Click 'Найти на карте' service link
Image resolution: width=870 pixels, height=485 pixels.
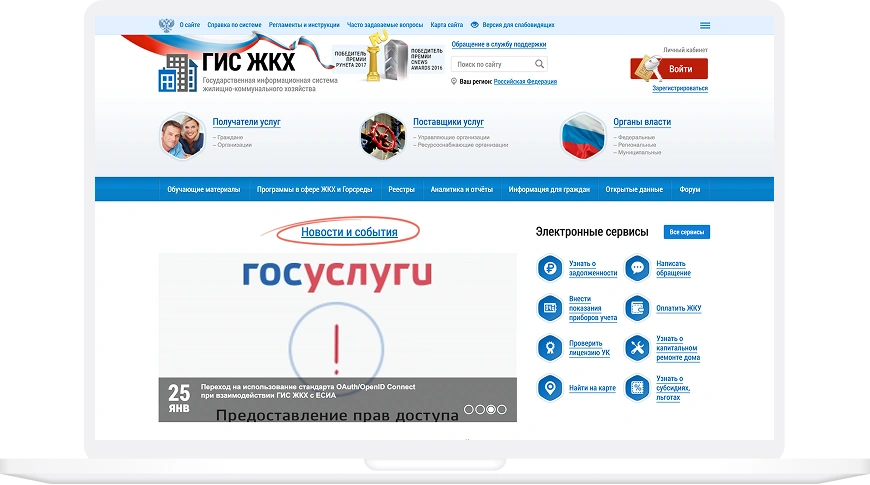point(593,388)
